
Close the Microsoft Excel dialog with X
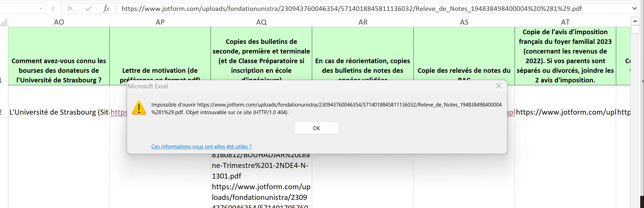[498, 86]
